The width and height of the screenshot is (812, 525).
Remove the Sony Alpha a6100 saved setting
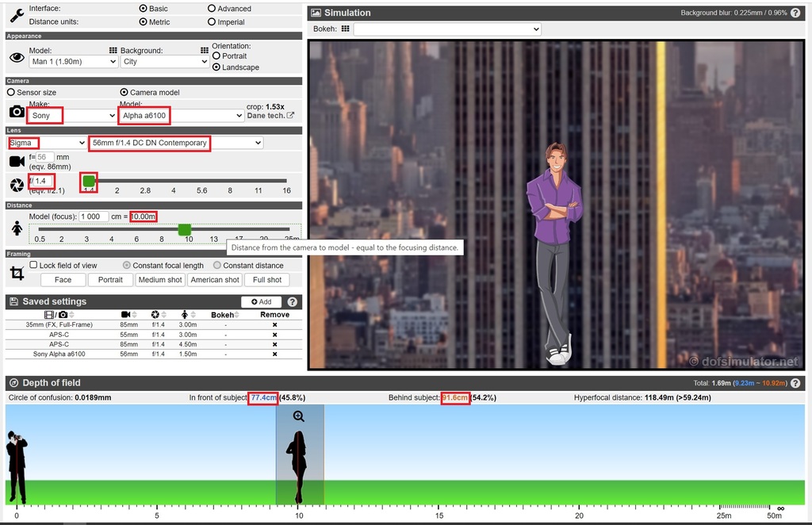click(x=275, y=354)
